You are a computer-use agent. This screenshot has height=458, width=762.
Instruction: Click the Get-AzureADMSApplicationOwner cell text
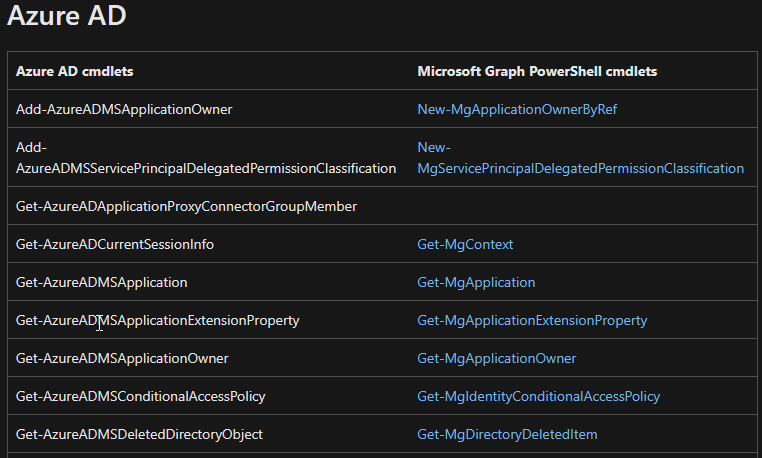(x=122, y=358)
